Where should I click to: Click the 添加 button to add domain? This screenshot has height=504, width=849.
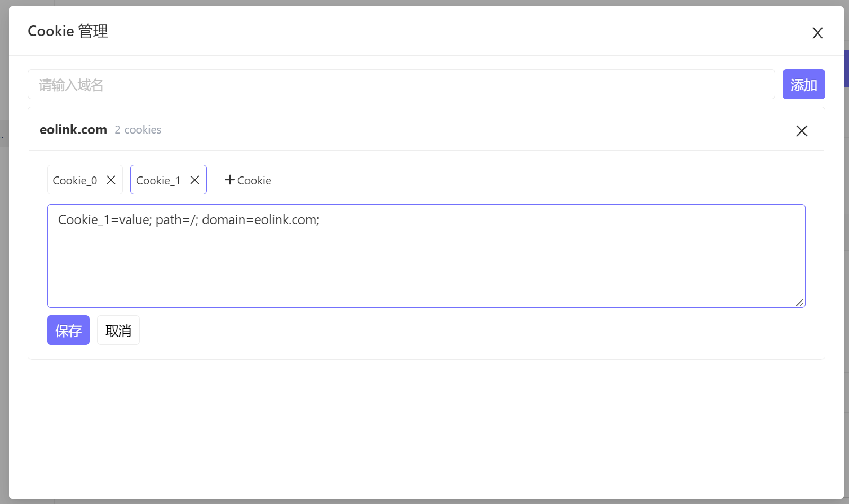(803, 84)
